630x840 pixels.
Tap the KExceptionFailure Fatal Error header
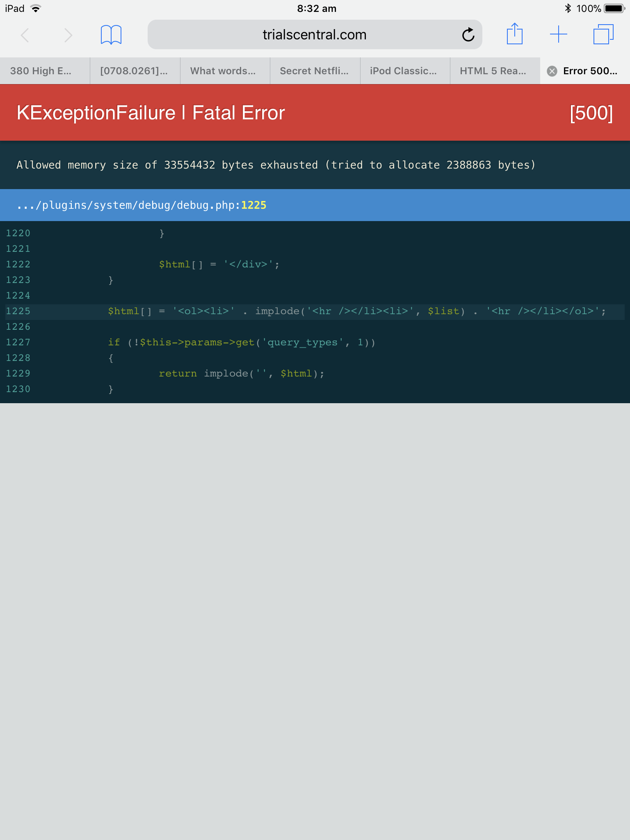click(151, 113)
